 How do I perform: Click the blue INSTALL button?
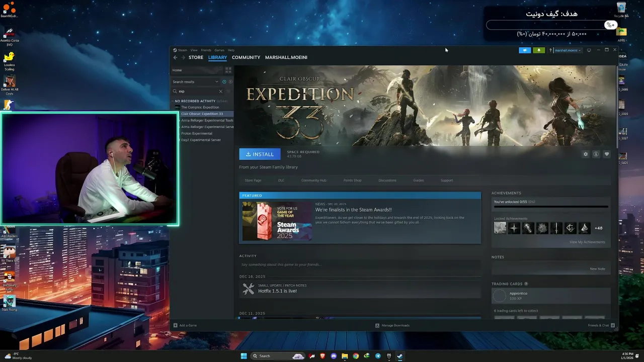click(260, 154)
